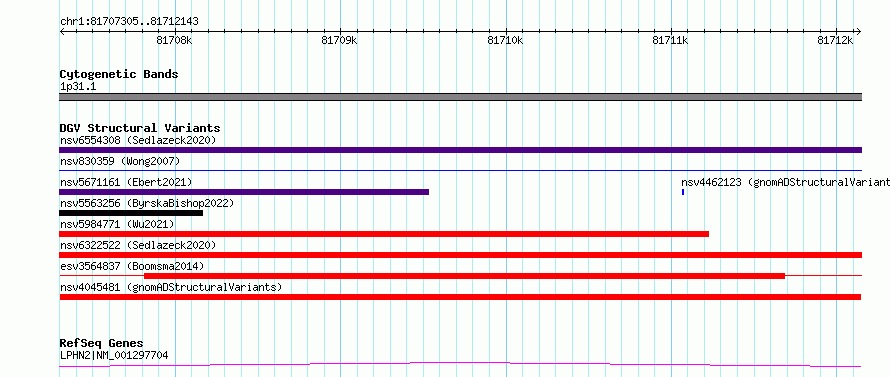Click the nsv5984771 (Wu2021) red bar
Screen dimensions: 890x377
coord(384,234)
